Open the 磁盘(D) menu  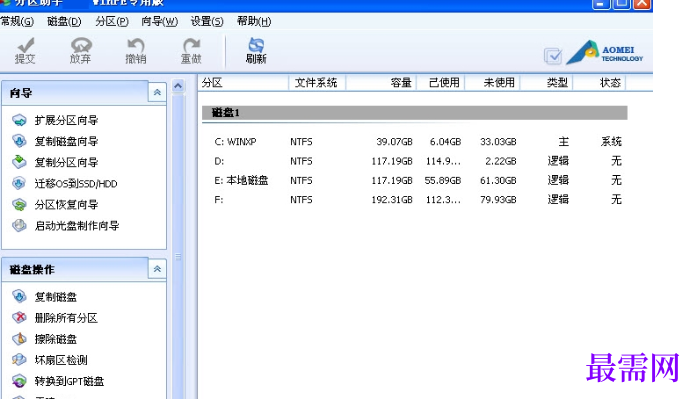[x=64, y=21]
